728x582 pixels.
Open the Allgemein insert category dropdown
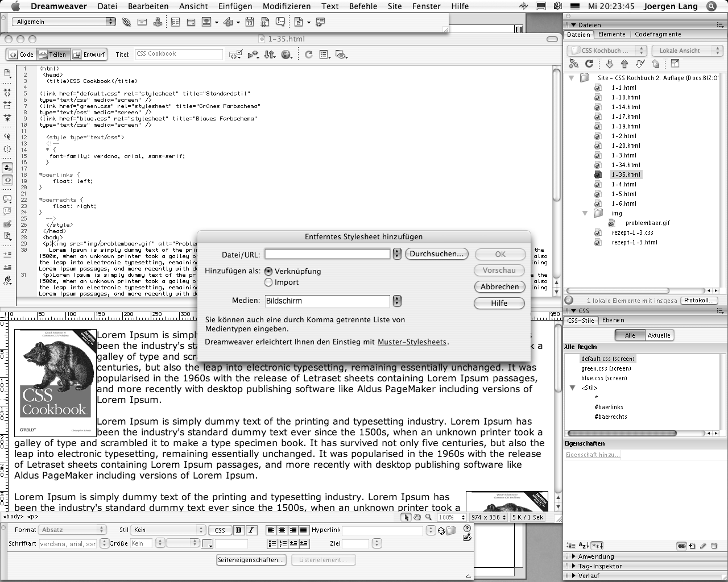pyautogui.click(x=64, y=22)
